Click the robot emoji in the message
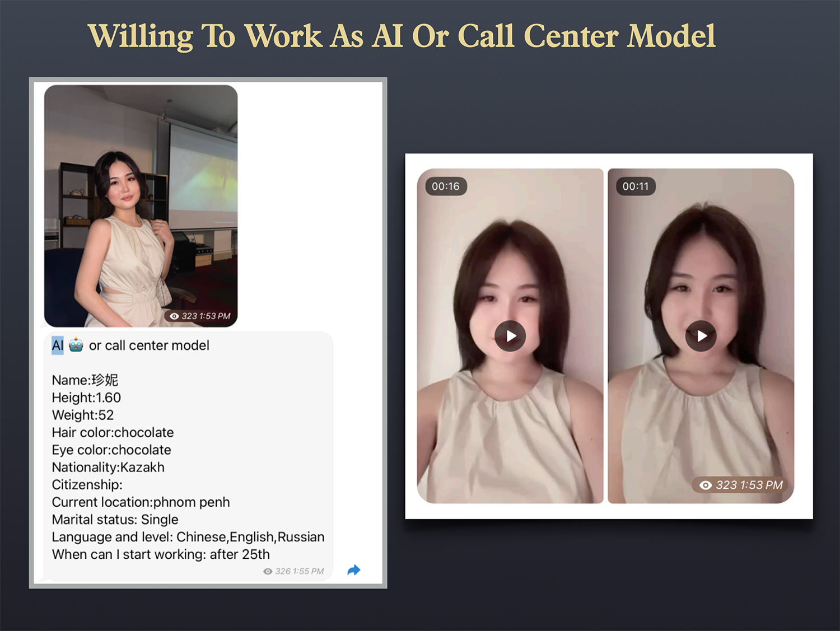The height and width of the screenshot is (631, 840). click(76, 345)
